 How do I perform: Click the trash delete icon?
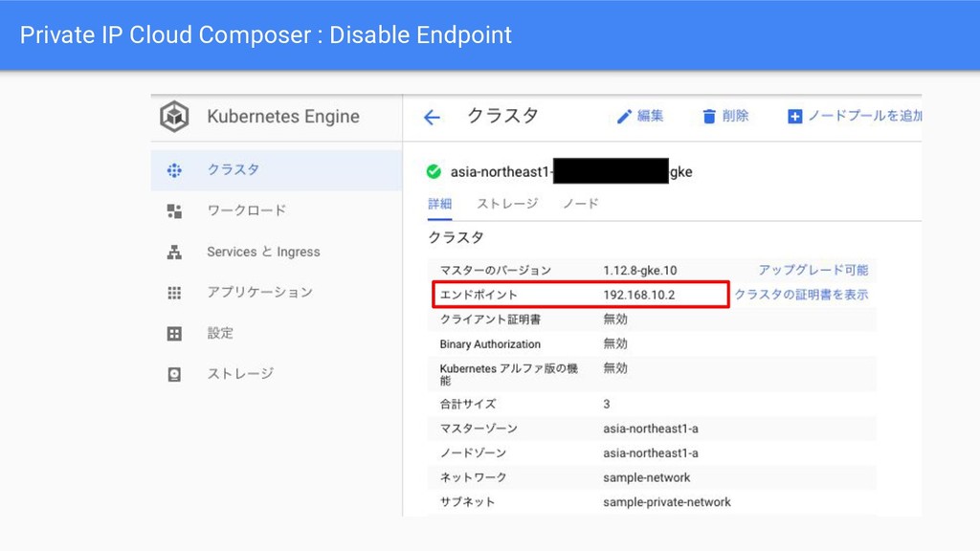[x=709, y=117]
